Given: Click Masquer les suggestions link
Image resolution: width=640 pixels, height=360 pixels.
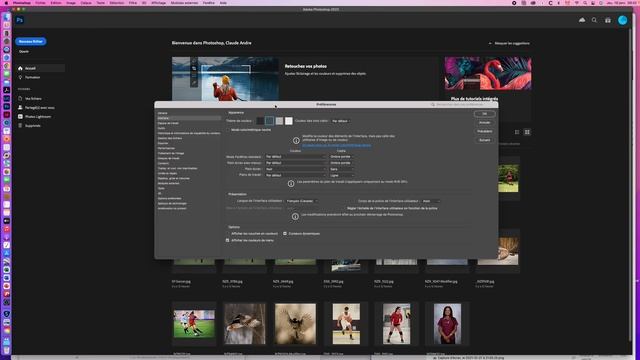Looking at the screenshot, I should [512, 43].
